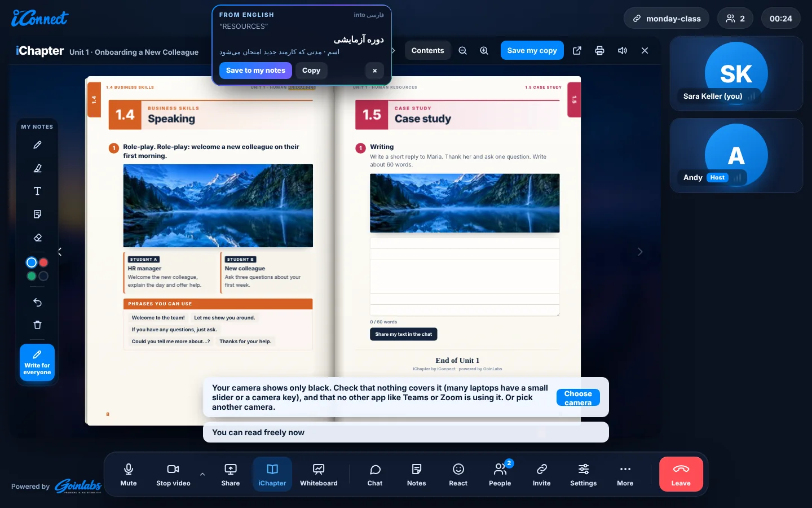Clear notes with the trash icon
The height and width of the screenshot is (508, 812).
(37, 325)
